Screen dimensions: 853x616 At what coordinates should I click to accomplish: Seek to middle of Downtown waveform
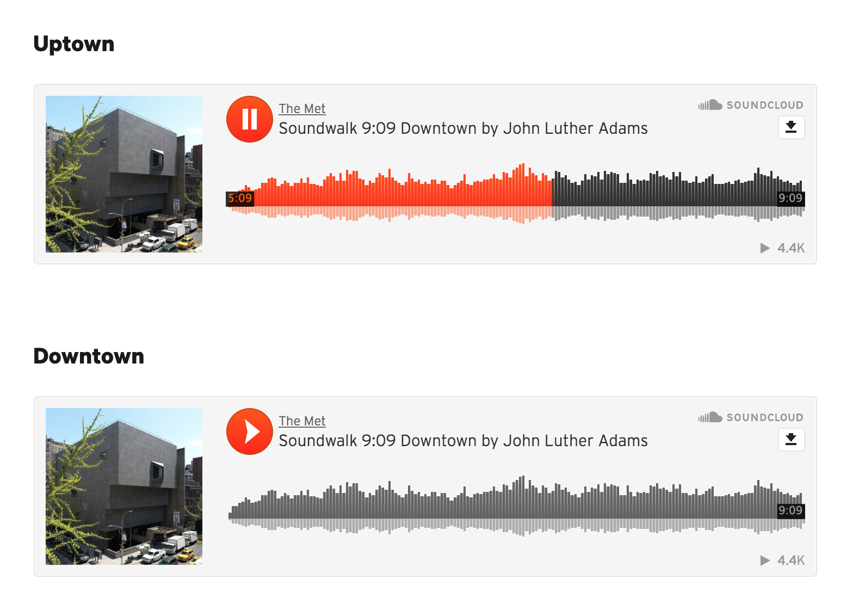coord(516,506)
